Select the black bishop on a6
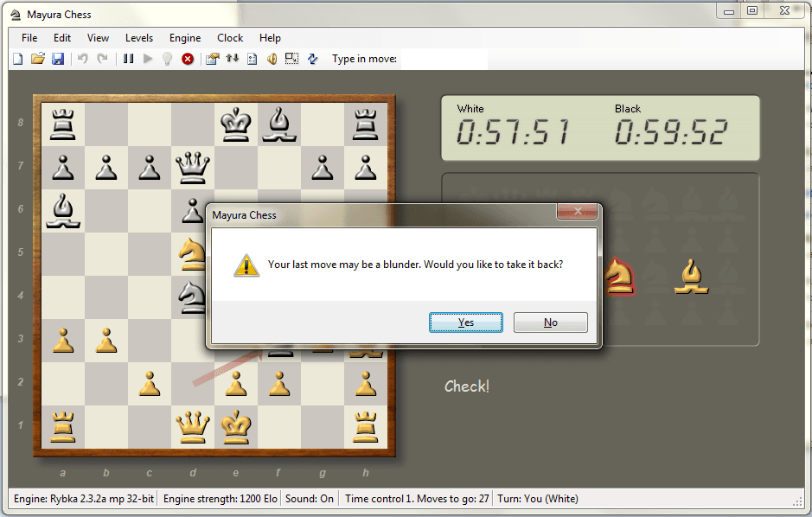Viewport: 812px width, 517px height. click(63, 211)
